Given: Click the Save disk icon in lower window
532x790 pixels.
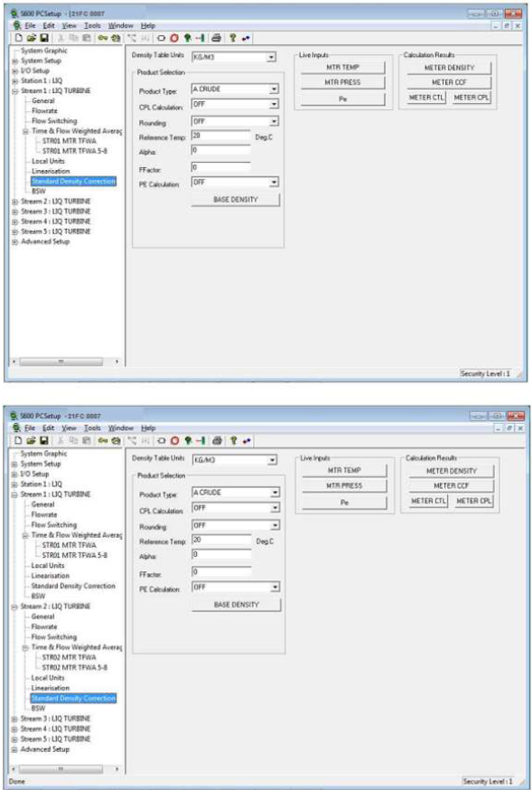Looking at the screenshot, I should click(44, 441).
